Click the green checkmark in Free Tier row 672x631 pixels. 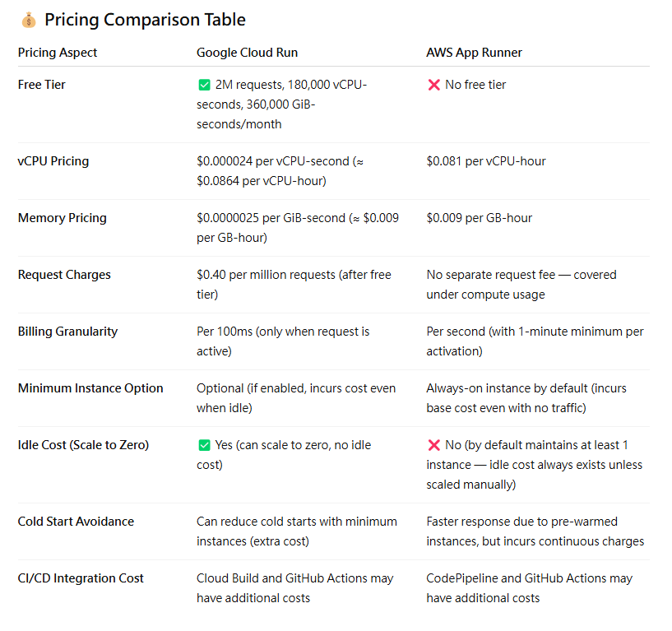[205, 85]
